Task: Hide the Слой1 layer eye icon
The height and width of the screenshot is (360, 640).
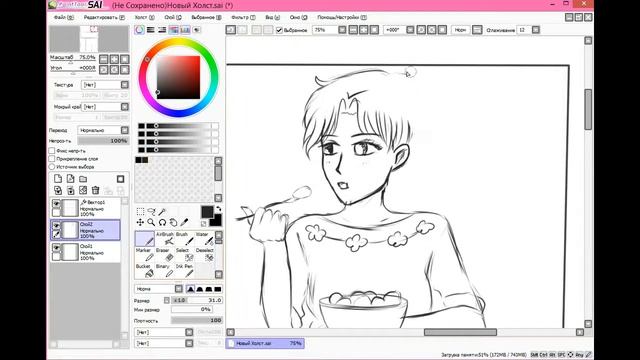Action: pyautogui.click(x=56, y=247)
